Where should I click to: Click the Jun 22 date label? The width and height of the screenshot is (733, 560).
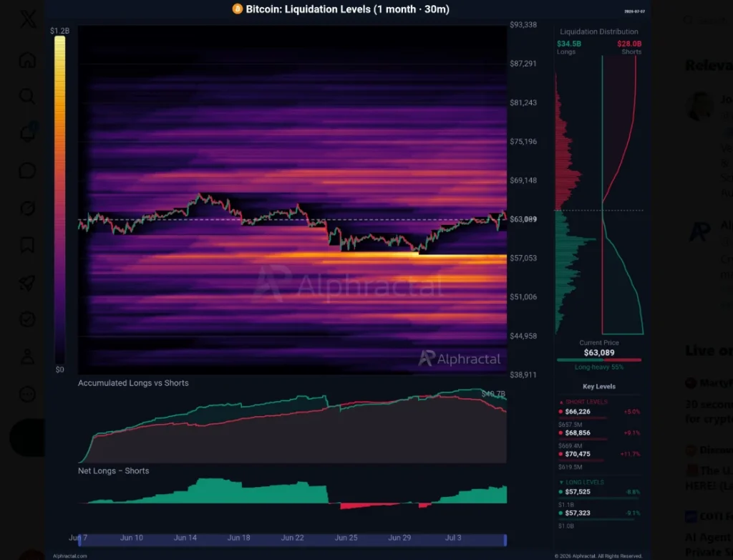pyautogui.click(x=292, y=538)
